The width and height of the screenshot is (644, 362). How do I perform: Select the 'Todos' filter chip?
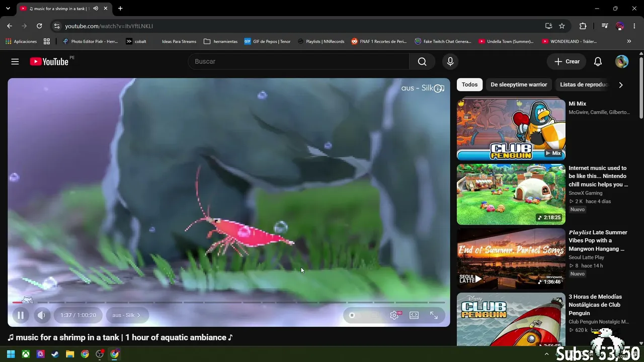pyautogui.click(x=470, y=84)
